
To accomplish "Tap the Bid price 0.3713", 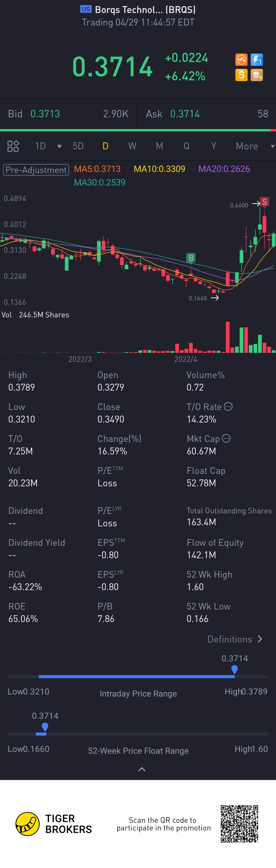I will [x=45, y=114].
